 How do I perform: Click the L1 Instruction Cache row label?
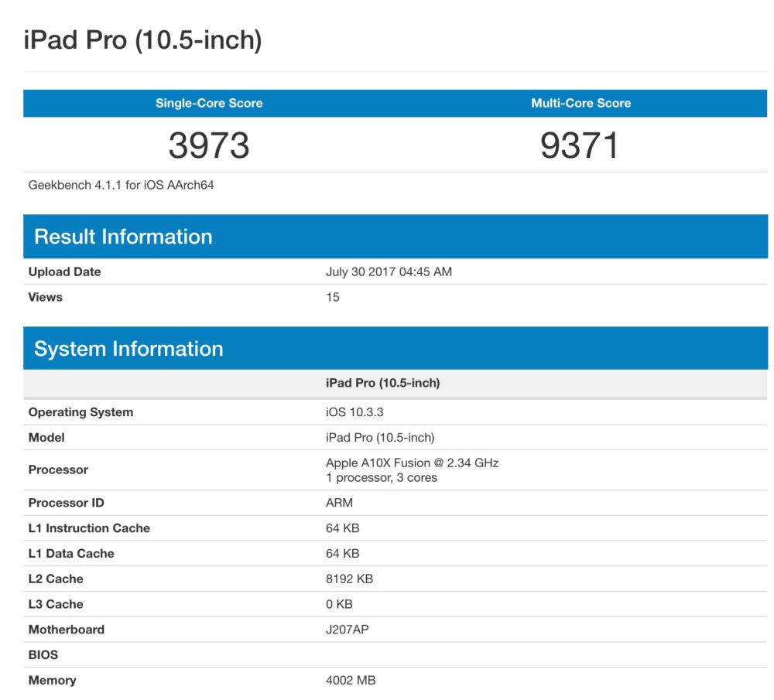pyautogui.click(x=89, y=528)
